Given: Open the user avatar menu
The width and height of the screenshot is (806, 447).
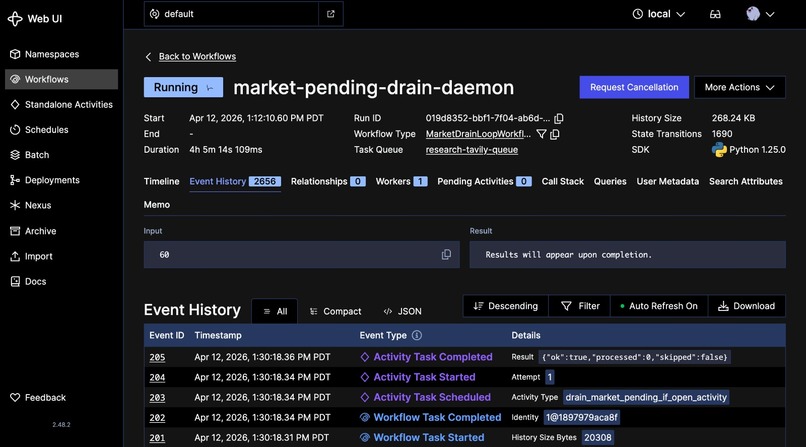Looking at the screenshot, I should pyautogui.click(x=760, y=14).
